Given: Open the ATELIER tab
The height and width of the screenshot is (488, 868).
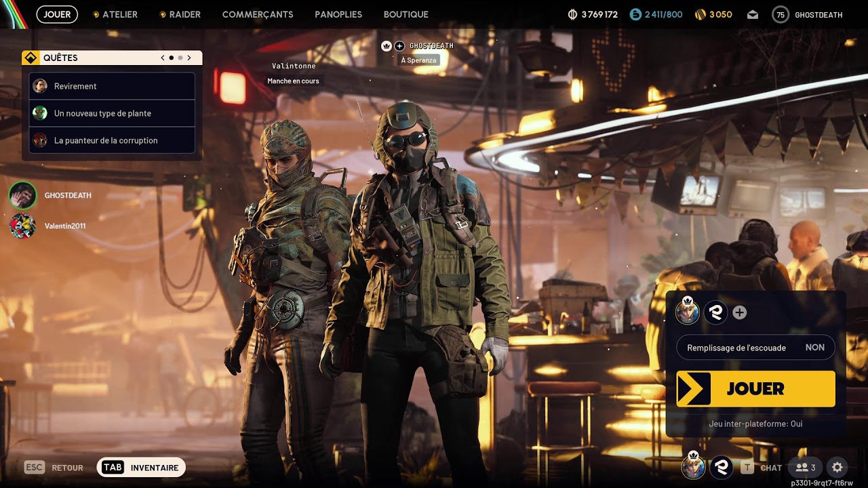Looking at the screenshot, I should (x=115, y=14).
